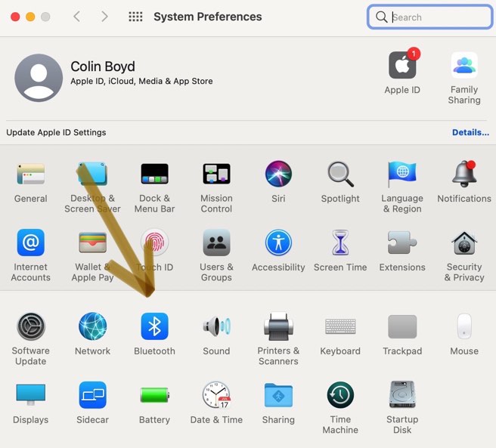The width and height of the screenshot is (496, 448).
Task: Select Startup Disk preferences
Action: (x=402, y=396)
